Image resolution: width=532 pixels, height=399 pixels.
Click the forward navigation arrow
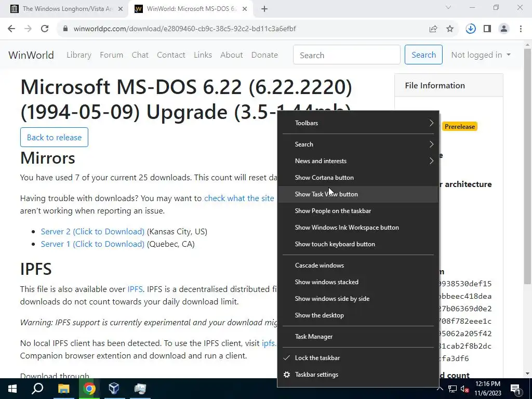28,29
